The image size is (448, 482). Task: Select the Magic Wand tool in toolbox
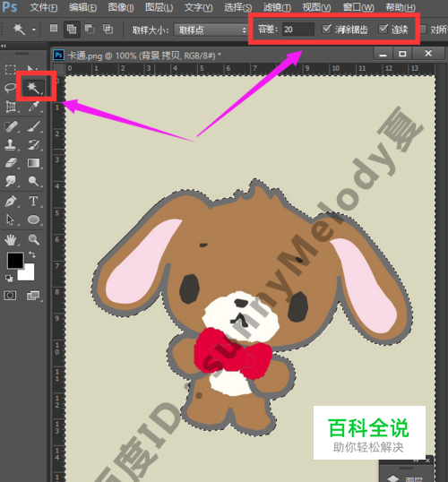(33, 88)
